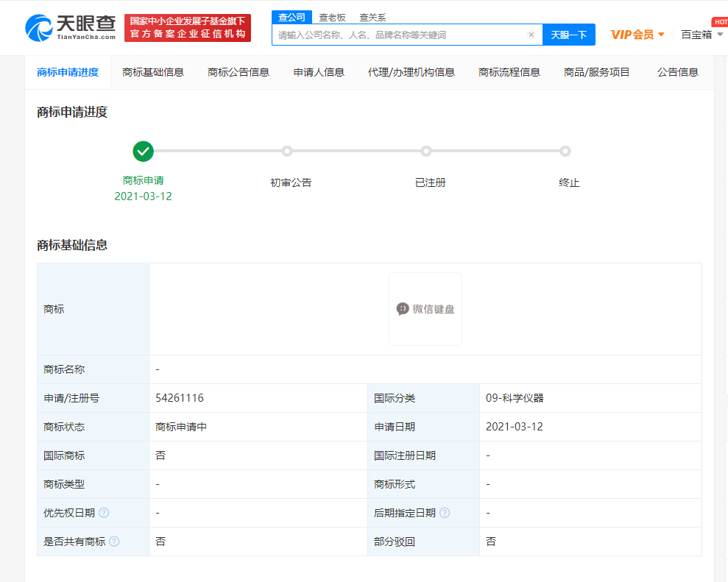Open the 商品/服务项目 tab
The width and height of the screenshot is (728, 582).
click(x=597, y=72)
